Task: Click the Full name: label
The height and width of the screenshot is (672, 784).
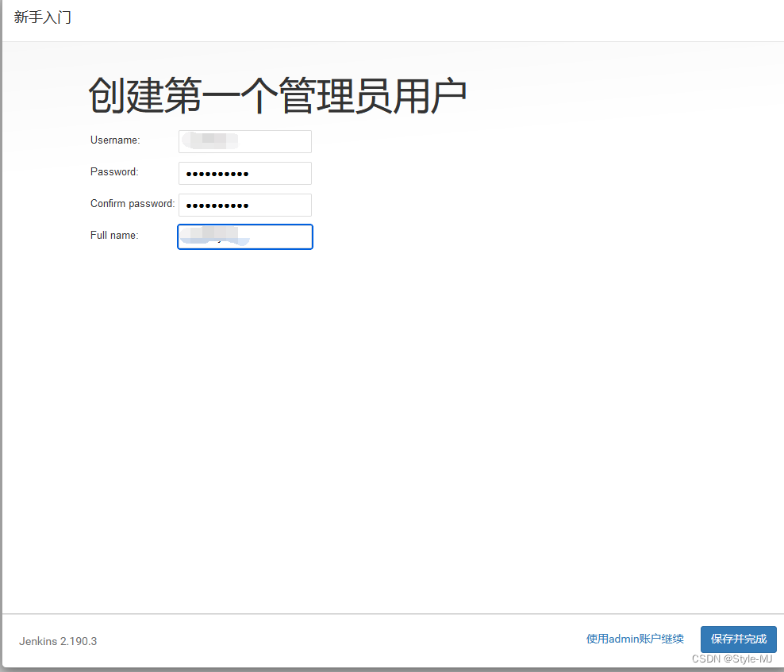Action: click(x=114, y=235)
